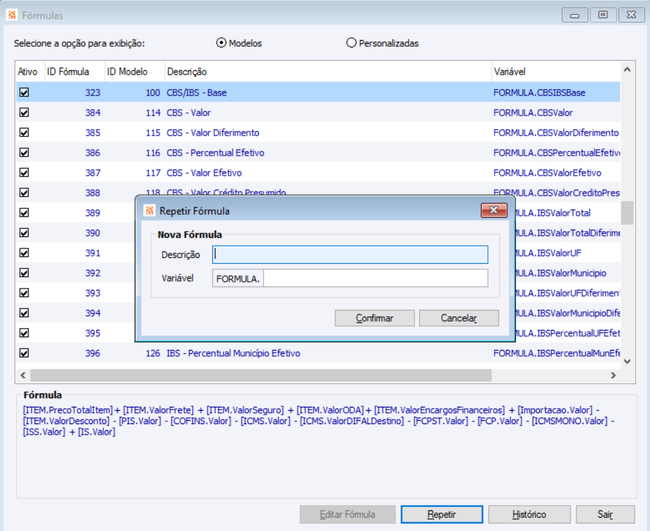Image resolution: width=650 pixels, height=531 pixels.
Task: Toggle Ativo checkbox for formula 391
Action: point(24,253)
